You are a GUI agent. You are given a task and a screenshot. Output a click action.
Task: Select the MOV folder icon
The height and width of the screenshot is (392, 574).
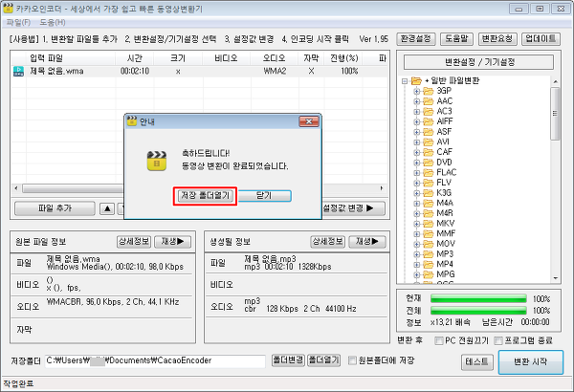tap(428, 244)
